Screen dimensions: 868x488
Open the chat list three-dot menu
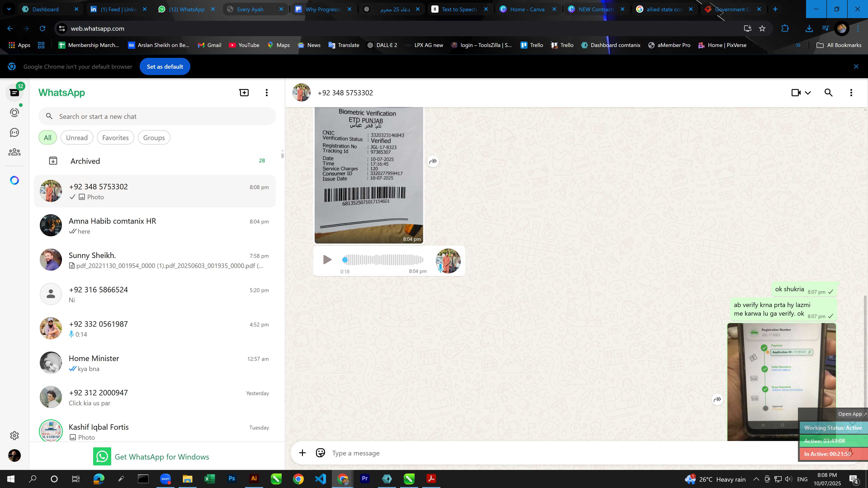click(x=267, y=93)
